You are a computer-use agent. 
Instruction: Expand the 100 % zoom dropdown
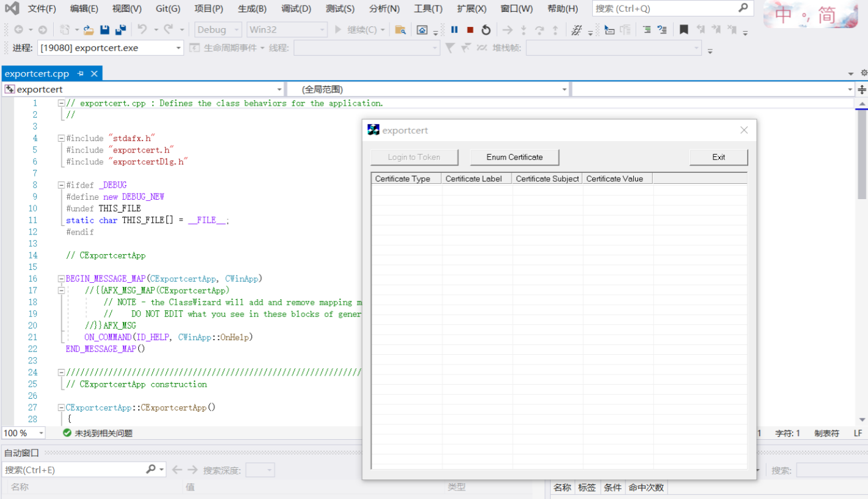[x=41, y=433]
